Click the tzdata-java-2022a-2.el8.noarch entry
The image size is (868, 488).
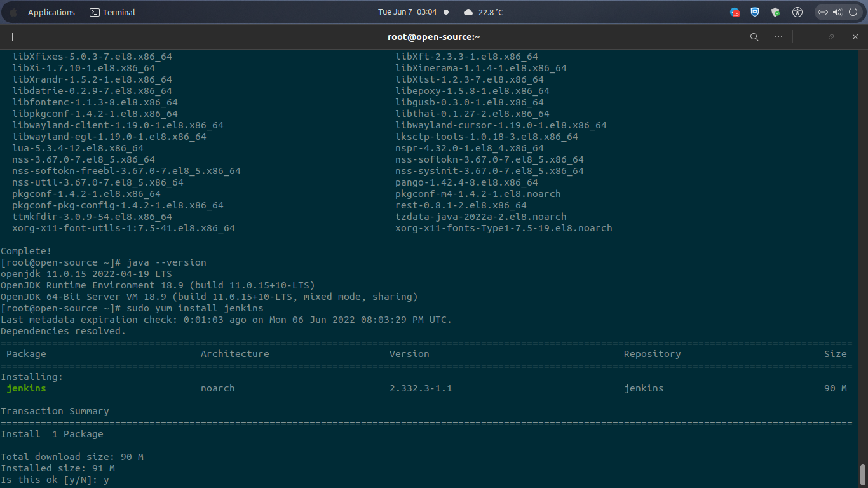(x=481, y=217)
